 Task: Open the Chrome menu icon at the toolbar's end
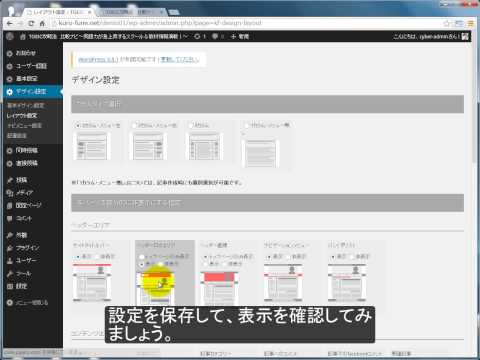pyautogui.click(x=470, y=23)
